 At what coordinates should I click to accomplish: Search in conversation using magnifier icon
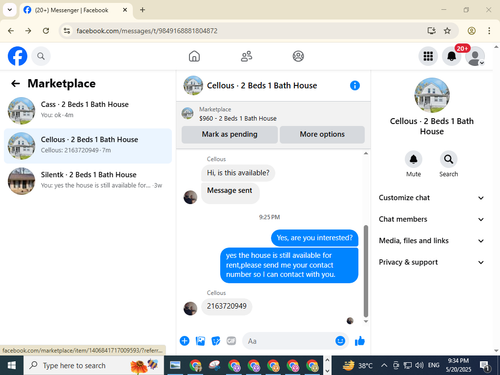click(448, 159)
